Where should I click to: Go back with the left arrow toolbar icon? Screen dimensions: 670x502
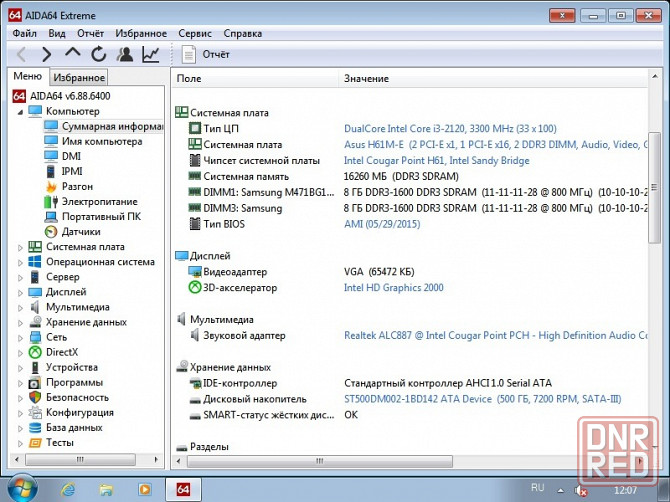pyautogui.click(x=21, y=54)
